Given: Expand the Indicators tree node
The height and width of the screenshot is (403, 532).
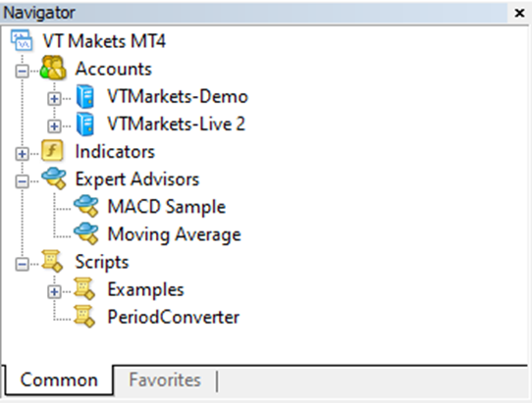Looking at the screenshot, I should pos(22,154).
